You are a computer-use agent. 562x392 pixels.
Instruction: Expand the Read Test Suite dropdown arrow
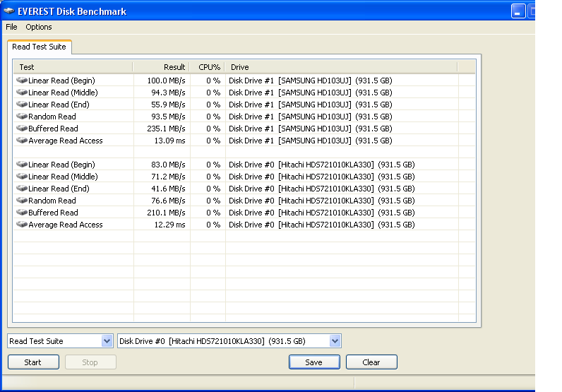tap(107, 341)
